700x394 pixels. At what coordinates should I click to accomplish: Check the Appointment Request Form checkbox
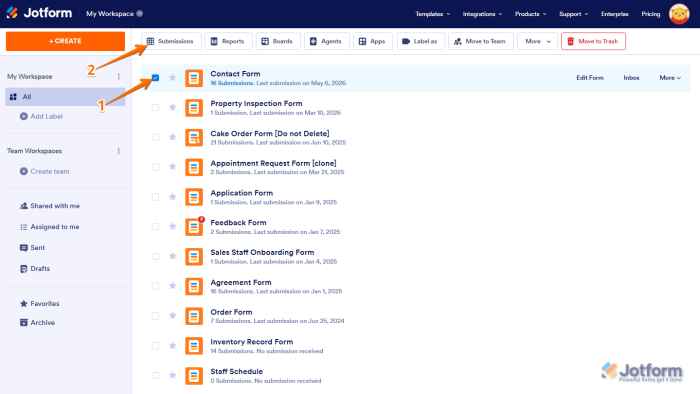[x=155, y=167]
